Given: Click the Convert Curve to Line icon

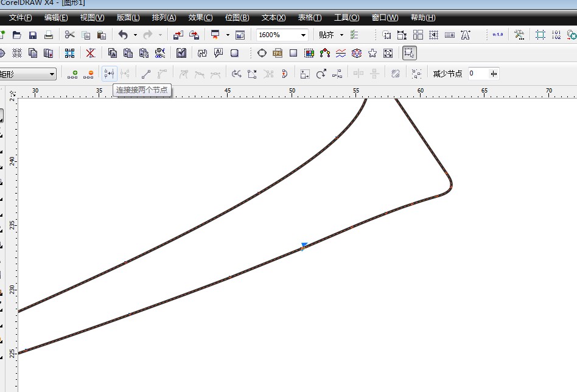Looking at the screenshot, I should (146, 74).
